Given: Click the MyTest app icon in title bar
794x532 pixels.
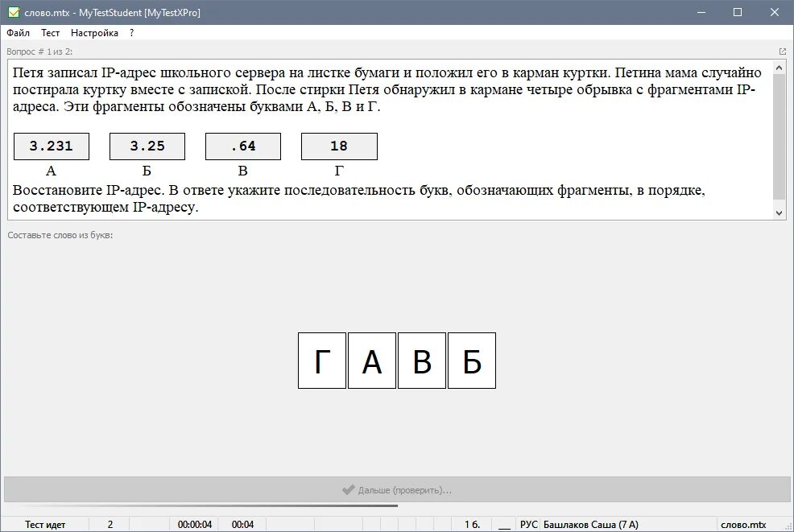Looking at the screenshot, I should pyautogui.click(x=14, y=12).
